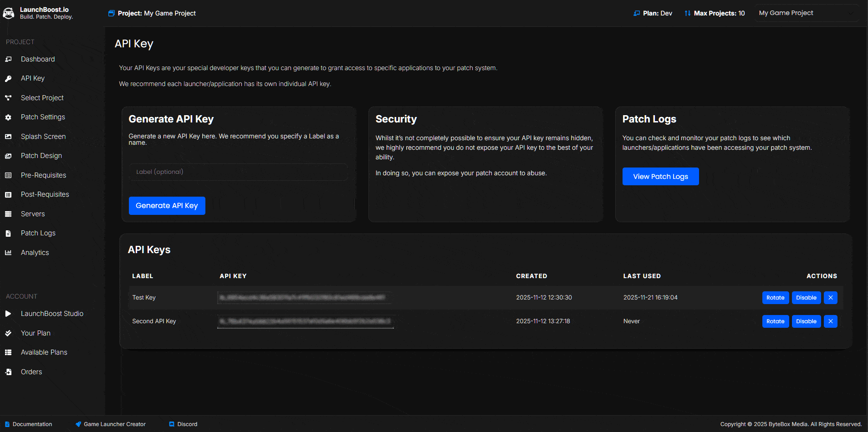Image resolution: width=868 pixels, height=432 pixels.
Task: Disable the Test Key
Action: click(x=806, y=298)
